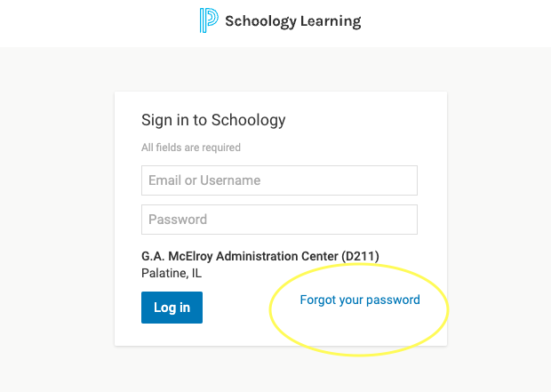Place cursor in Email or Username placeholder

(204, 180)
